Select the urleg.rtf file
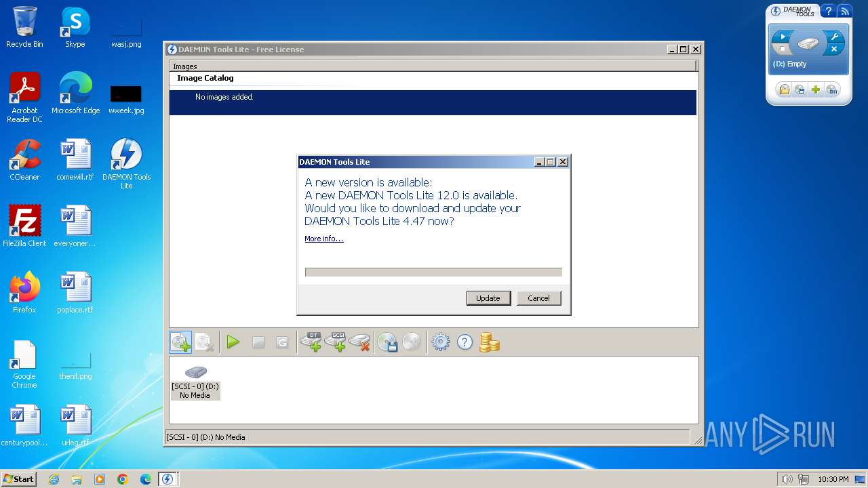The image size is (868, 488). click(x=75, y=426)
